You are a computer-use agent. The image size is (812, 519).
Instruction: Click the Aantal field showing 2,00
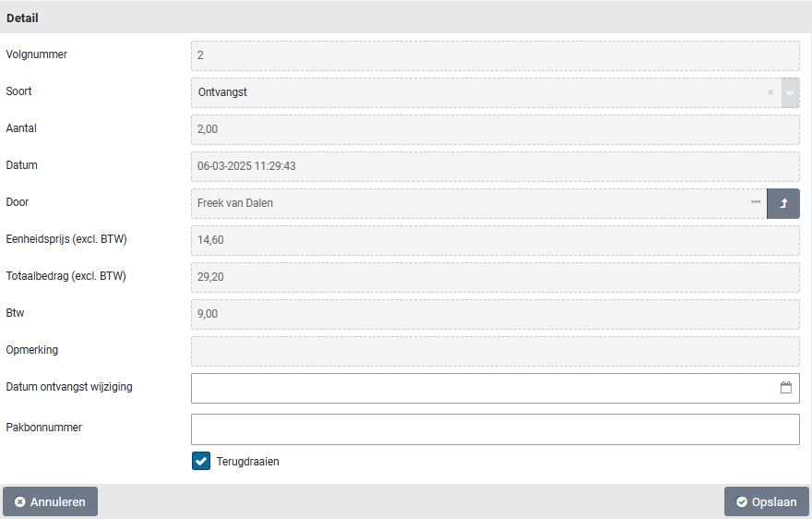(x=495, y=129)
